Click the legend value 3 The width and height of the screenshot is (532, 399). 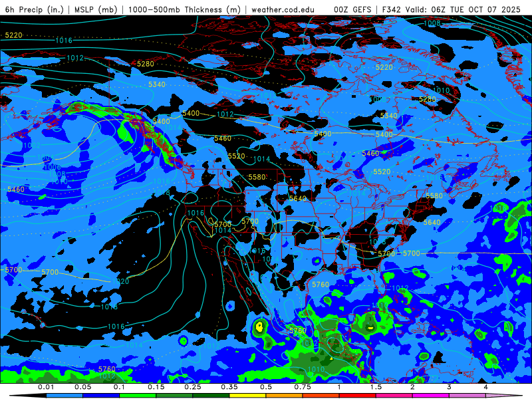pos(449,387)
